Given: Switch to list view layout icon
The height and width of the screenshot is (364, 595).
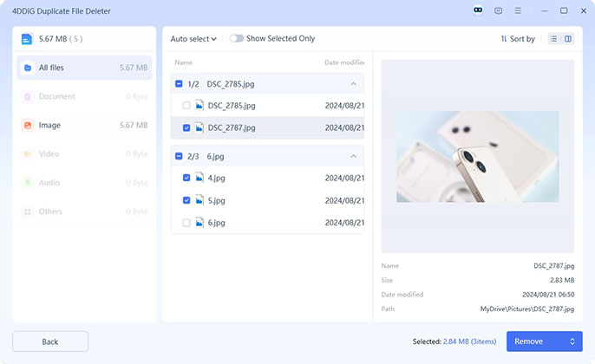Looking at the screenshot, I should coord(553,39).
